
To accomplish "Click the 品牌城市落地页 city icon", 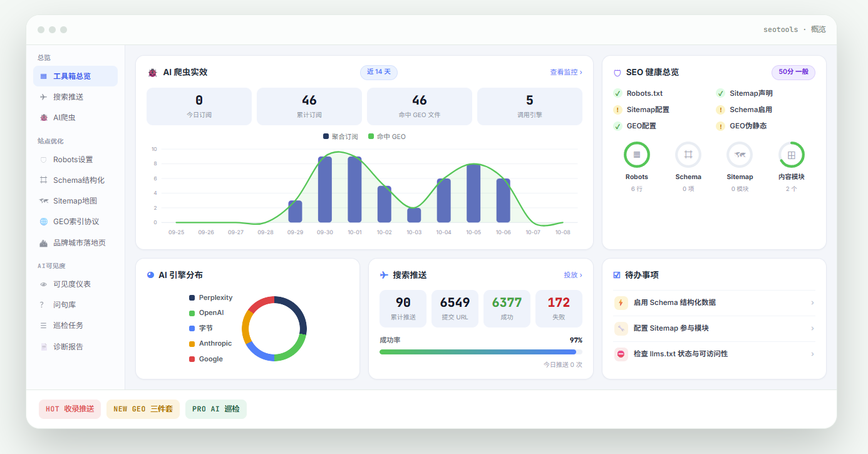I will [x=44, y=243].
